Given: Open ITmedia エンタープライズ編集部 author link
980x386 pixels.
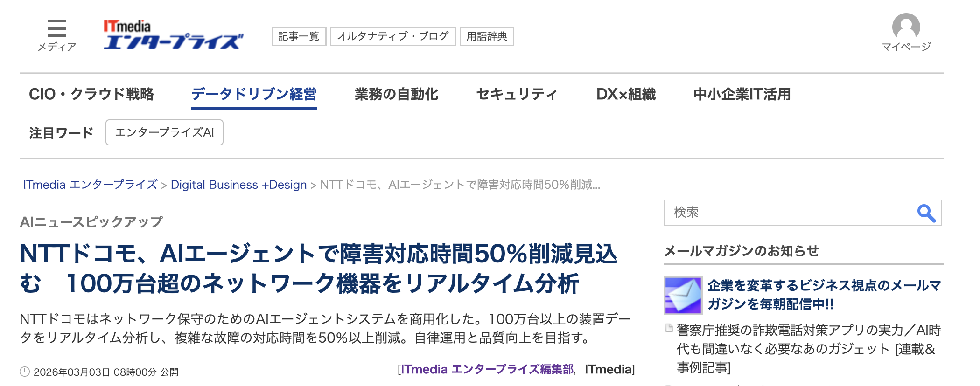Looking at the screenshot, I should (487, 369).
